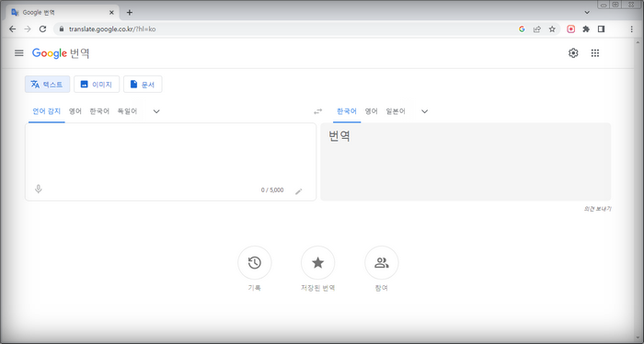Open a new browser tab
Viewport: 644px width, 344px height.
click(130, 12)
